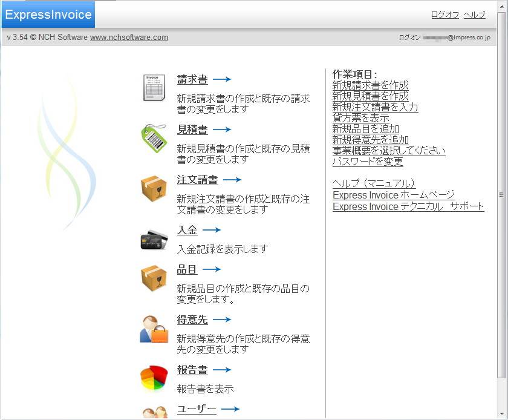Click the 注文請書 box icon
This screenshot has width=508, height=420.
(x=153, y=187)
